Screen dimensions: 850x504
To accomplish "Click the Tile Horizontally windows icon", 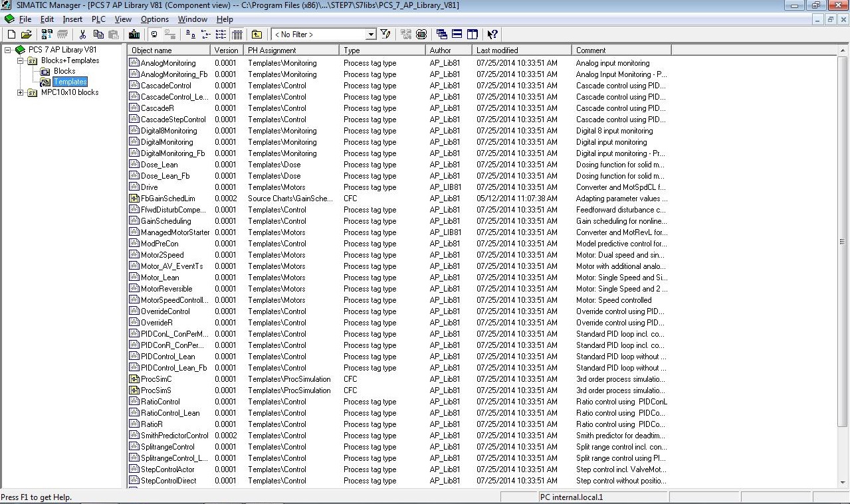I will tap(457, 35).
